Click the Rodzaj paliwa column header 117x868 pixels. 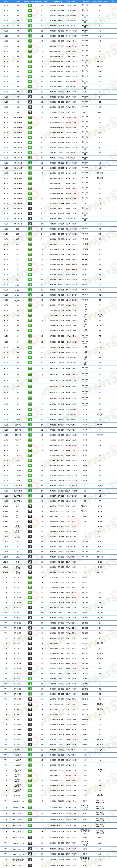29,1
